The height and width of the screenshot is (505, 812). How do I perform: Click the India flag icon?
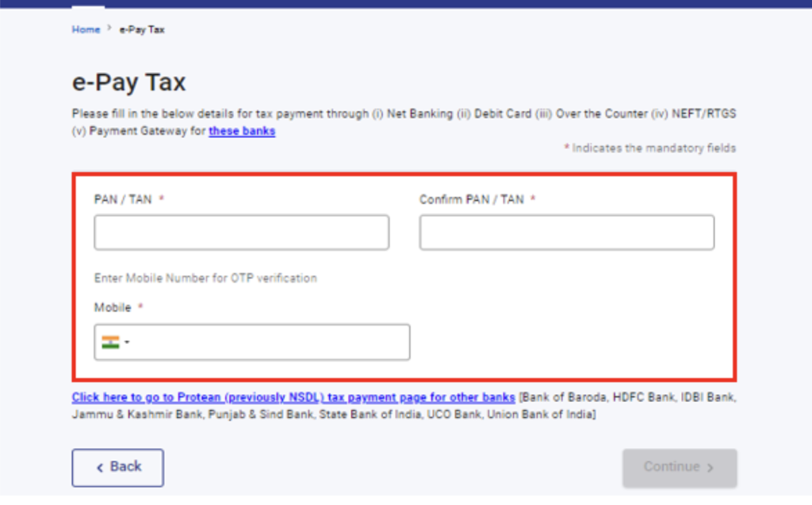pyautogui.click(x=110, y=342)
